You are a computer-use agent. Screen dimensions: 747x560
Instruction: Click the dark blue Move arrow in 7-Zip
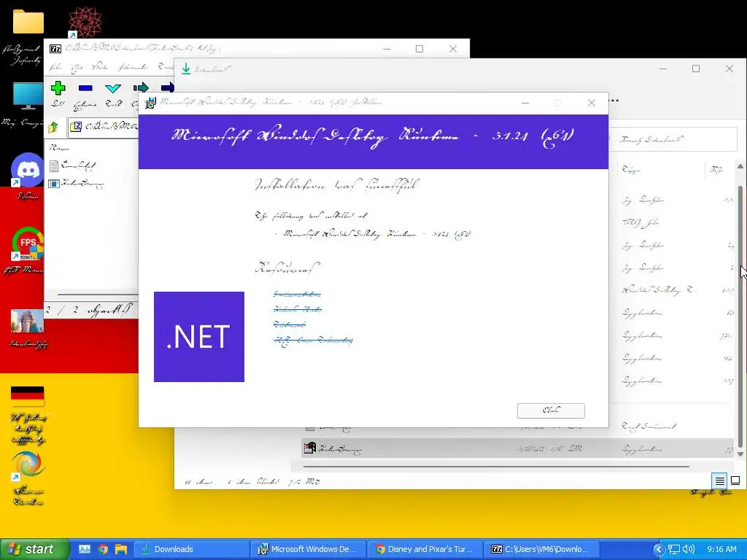point(167,87)
